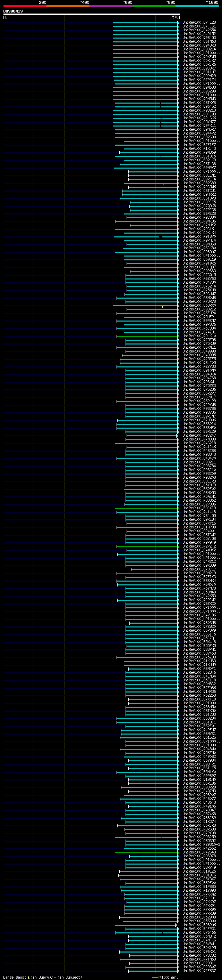This screenshot has width=222, height=980.
Task: Select the UniRef100_P93259 label
Action: click(199, 837)
